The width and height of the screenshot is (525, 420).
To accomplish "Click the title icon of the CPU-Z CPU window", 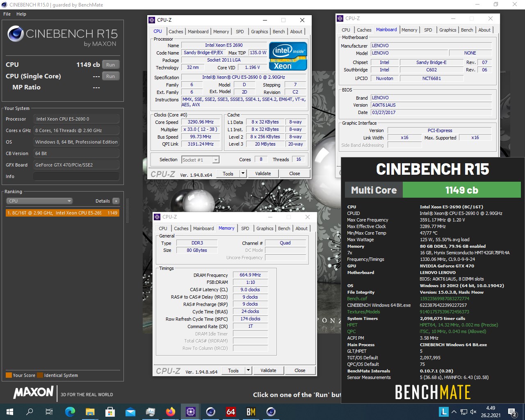I will pyautogui.click(x=152, y=20).
